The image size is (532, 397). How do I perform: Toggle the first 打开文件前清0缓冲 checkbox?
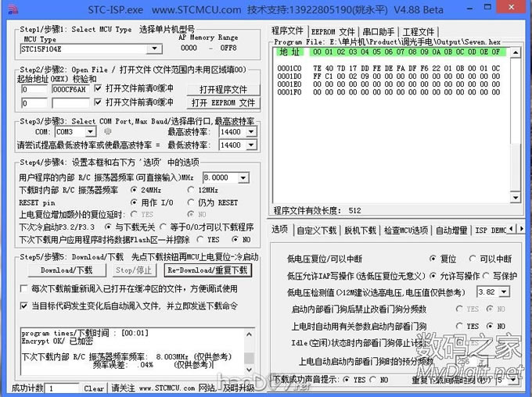coord(99,89)
